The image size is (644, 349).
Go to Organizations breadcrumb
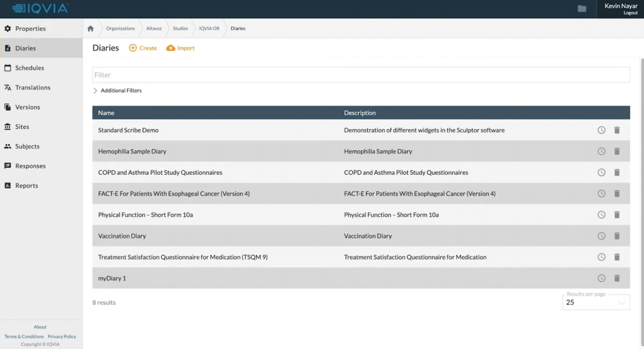click(x=120, y=28)
